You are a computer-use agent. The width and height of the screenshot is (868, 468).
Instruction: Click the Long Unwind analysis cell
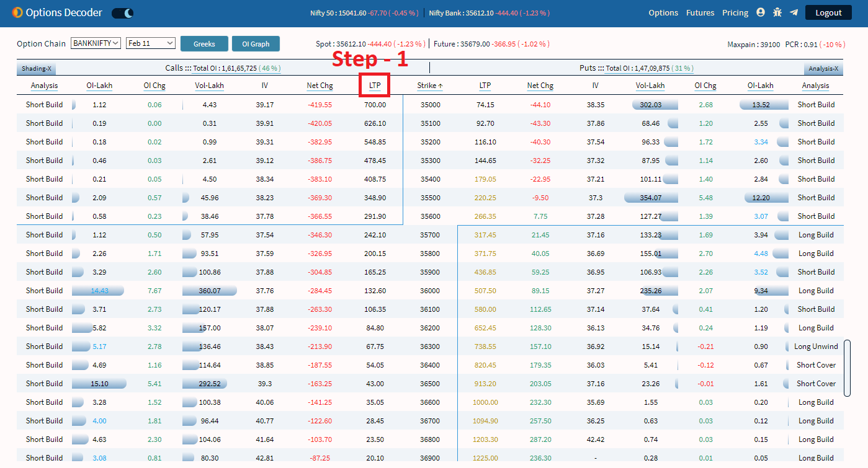pos(816,347)
